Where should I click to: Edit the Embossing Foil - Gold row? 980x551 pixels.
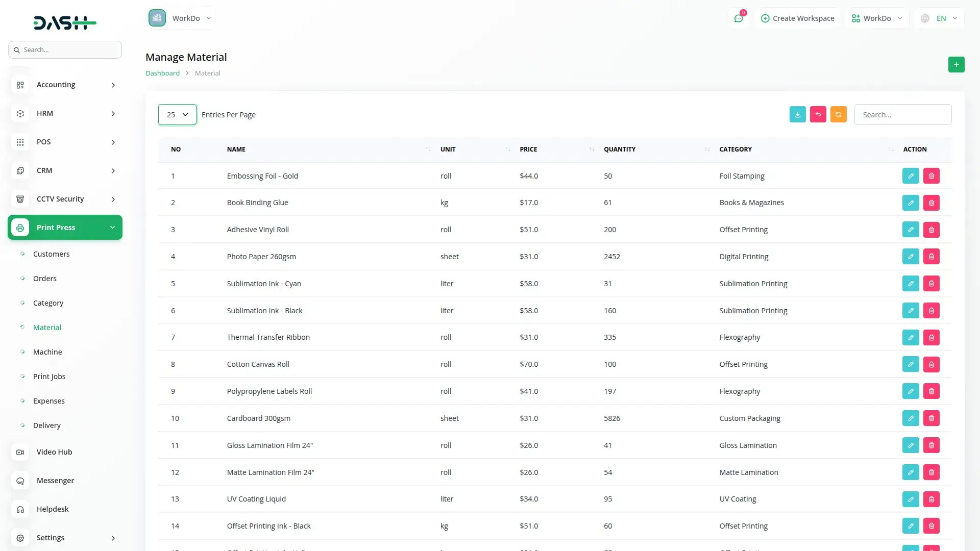coord(910,176)
